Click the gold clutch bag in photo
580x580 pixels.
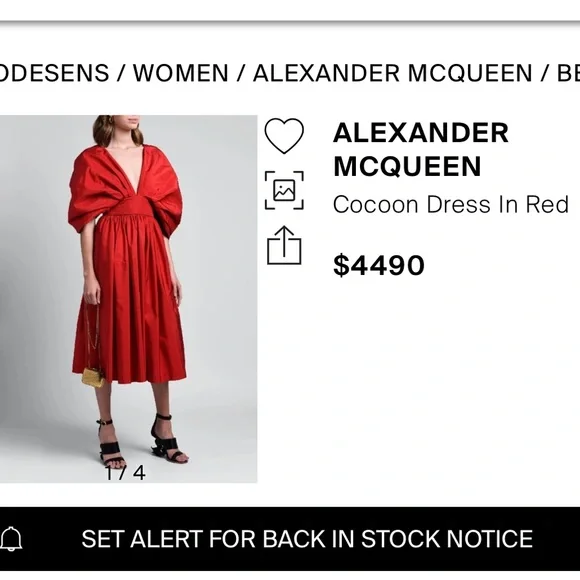(92, 377)
